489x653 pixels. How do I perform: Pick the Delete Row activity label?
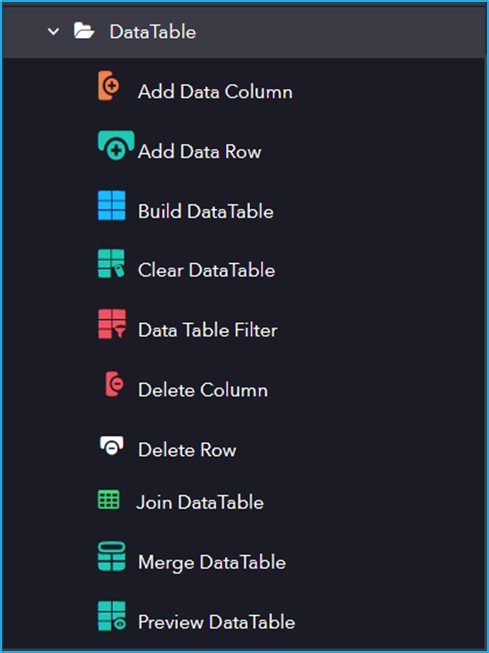click(187, 450)
